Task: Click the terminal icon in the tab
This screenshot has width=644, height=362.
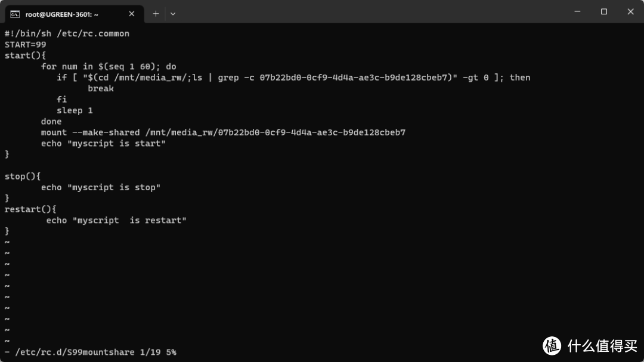Action: click(15, 14)
